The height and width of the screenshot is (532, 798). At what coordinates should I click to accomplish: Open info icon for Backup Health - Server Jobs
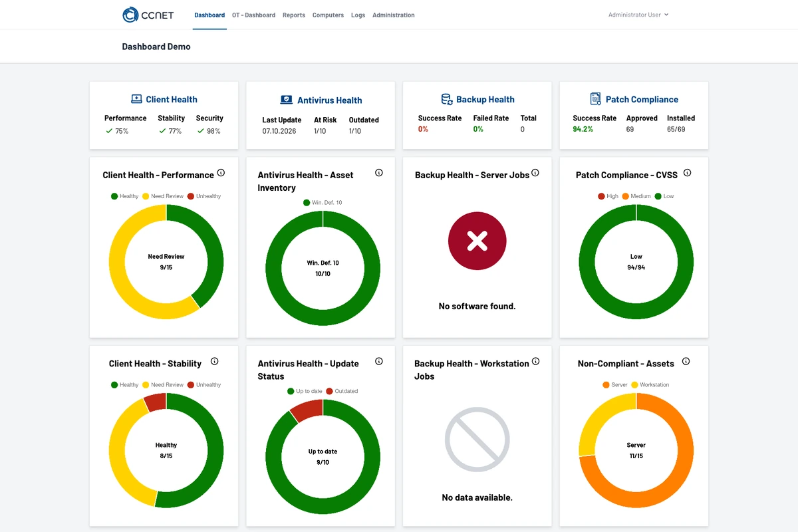point(535,173)
